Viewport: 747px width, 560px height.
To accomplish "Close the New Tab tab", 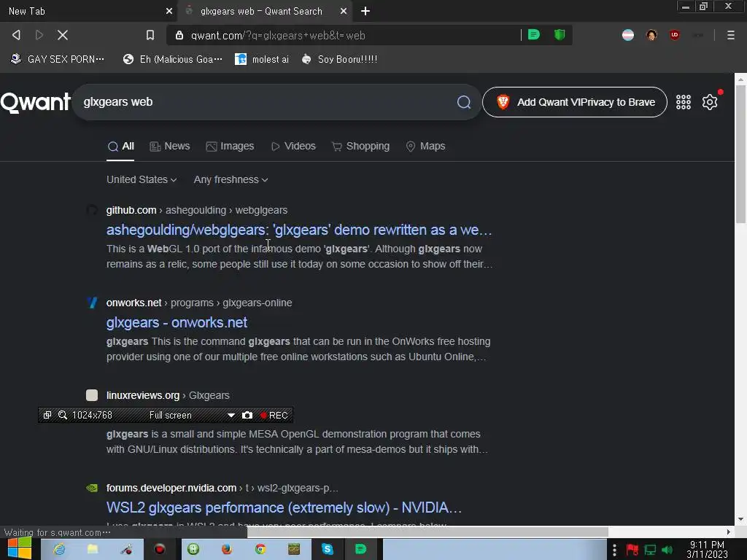I will pos(169,11).
